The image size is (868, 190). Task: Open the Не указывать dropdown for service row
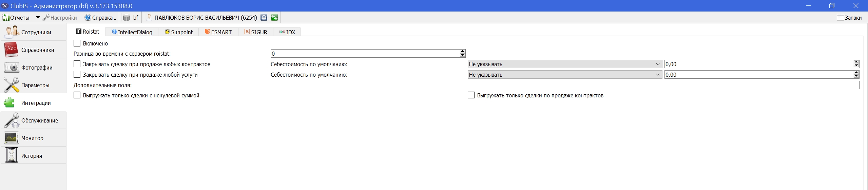coord(565,75)
